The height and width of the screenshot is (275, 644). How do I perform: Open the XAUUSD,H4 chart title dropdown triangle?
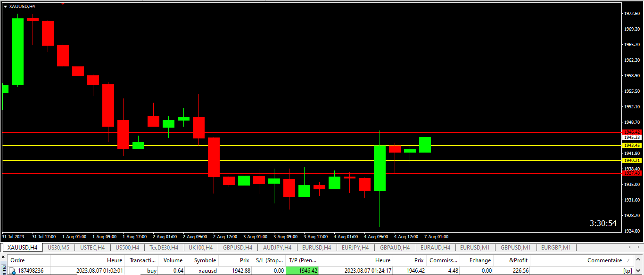pyautogui.click(x=5, y=6)
